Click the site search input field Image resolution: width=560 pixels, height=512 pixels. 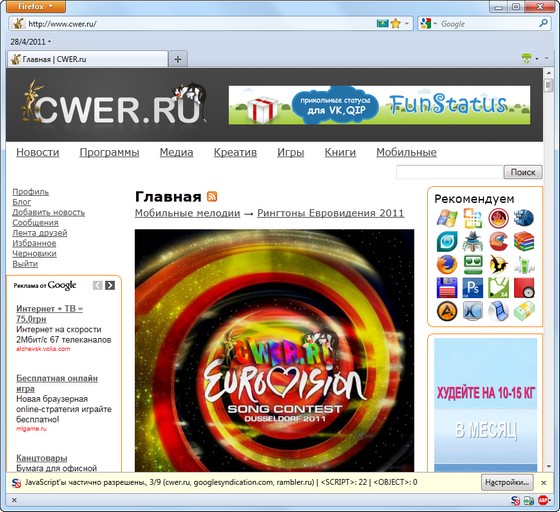click(450, 172)
